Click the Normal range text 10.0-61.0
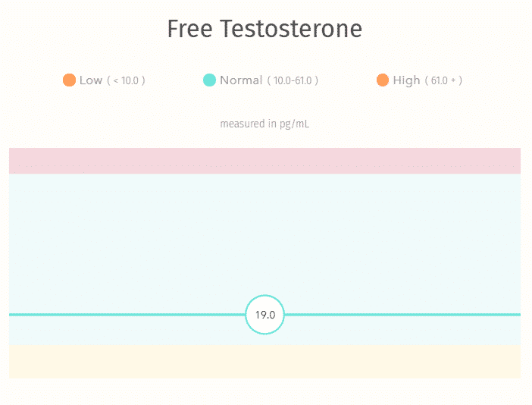 (293, 81)
